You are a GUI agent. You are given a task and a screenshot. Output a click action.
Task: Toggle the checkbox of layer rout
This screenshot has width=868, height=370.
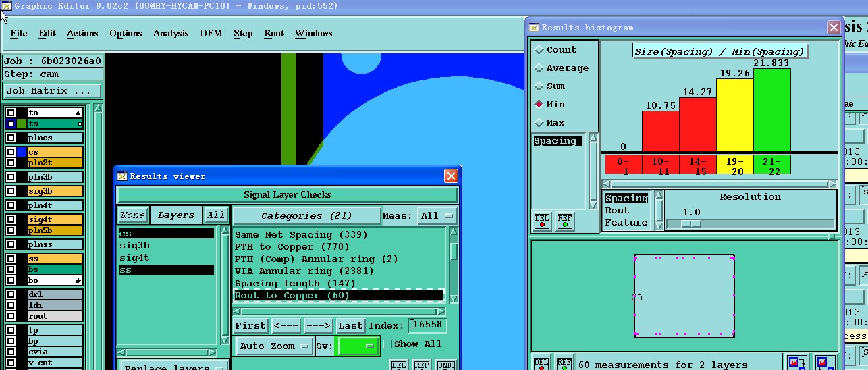(x=11, y=316)
